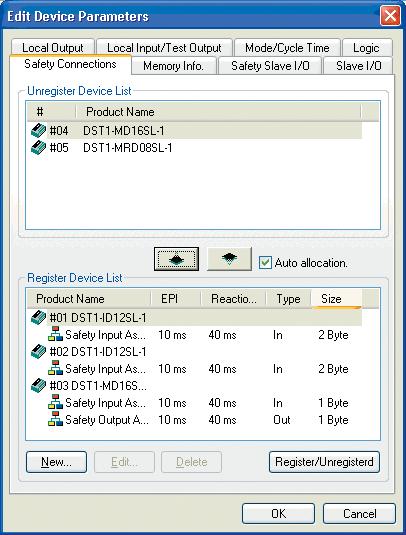Click 2 Byte size for device #02
Viewport: 406px width, 535px height.
(333, 369)
